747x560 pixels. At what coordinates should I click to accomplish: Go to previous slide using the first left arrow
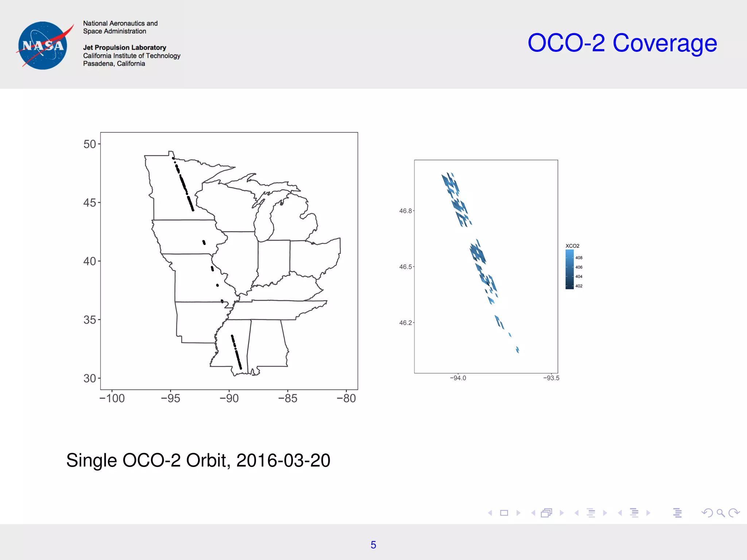490,513
